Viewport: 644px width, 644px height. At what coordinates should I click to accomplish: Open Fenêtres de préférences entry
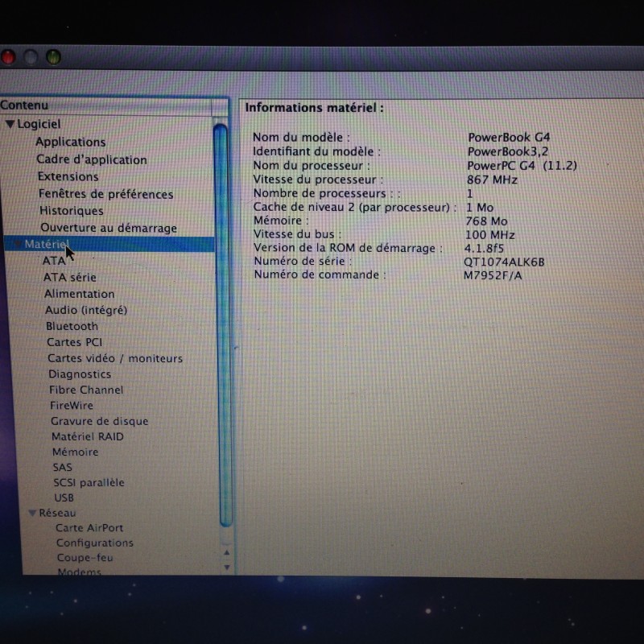(106, 194)
